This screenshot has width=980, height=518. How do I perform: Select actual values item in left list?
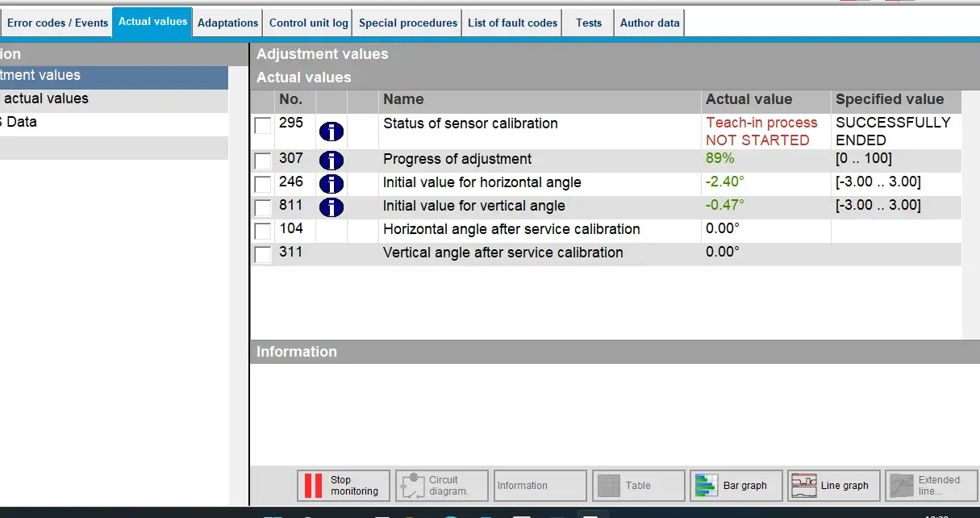point(114,99)
